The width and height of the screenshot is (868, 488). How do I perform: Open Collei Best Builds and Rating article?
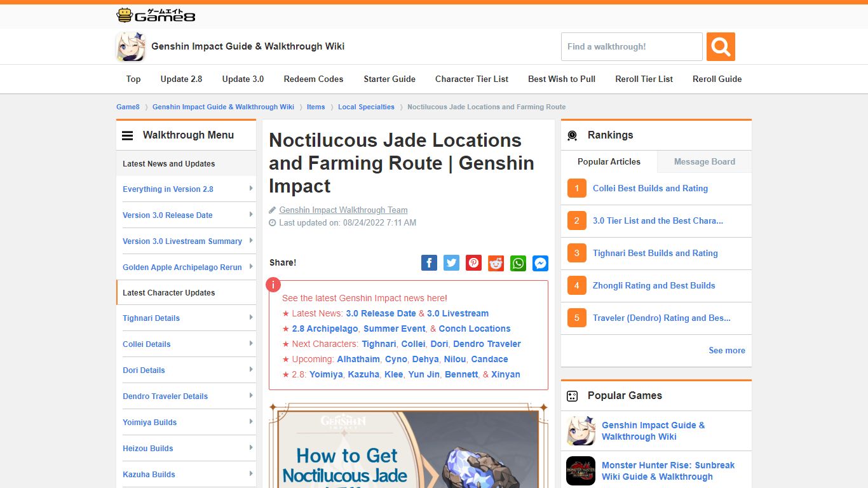tap(650, 188)
